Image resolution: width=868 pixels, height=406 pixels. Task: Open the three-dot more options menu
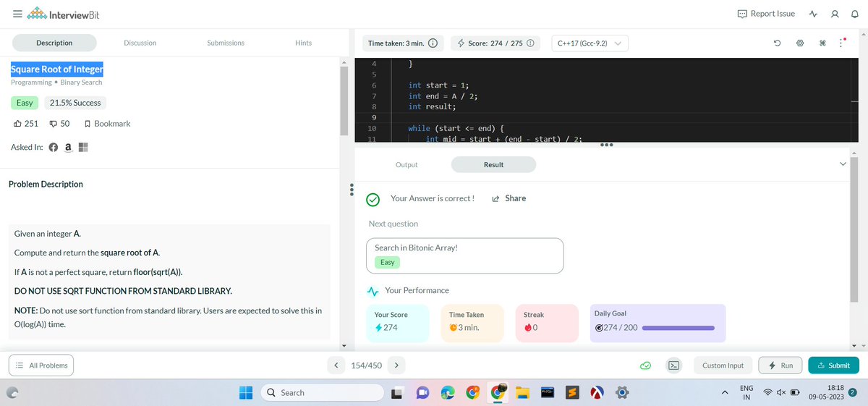point(840,43)
